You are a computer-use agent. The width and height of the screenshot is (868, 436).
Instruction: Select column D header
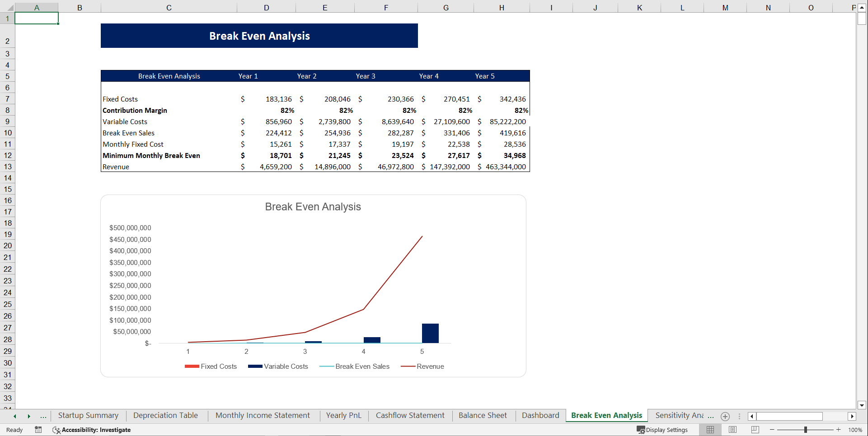pyautogui.click(x=266, y=8)
